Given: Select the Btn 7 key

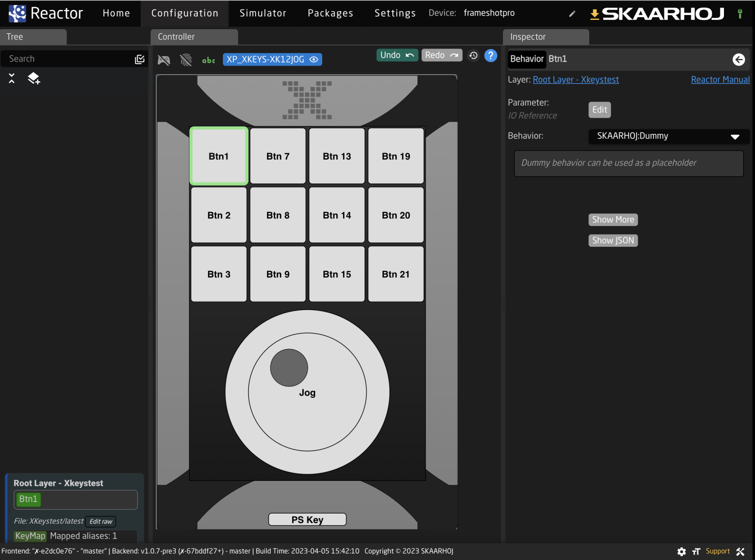Looking at the screenshot, I should [x=278, y=156].
